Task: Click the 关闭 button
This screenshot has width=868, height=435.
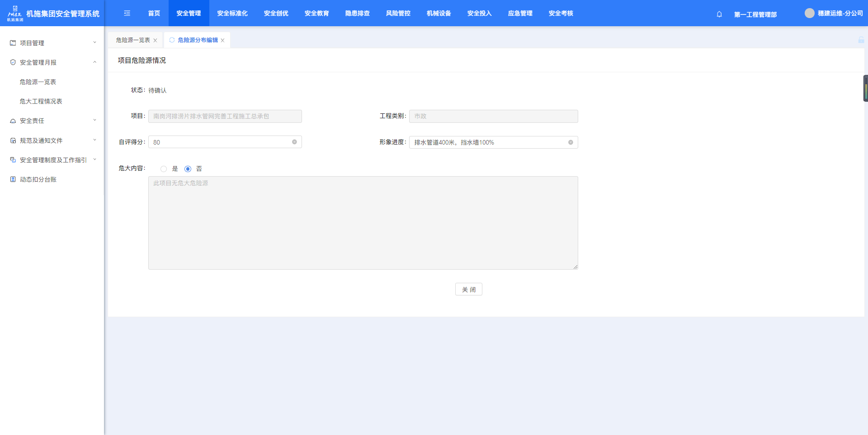Action: coord(468,290)
